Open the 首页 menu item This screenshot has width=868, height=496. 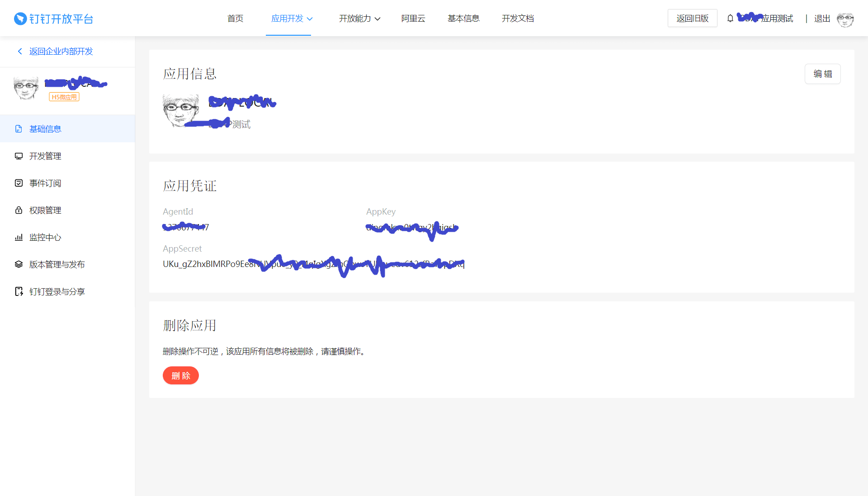pyautogui.click(x=235, y=19)
